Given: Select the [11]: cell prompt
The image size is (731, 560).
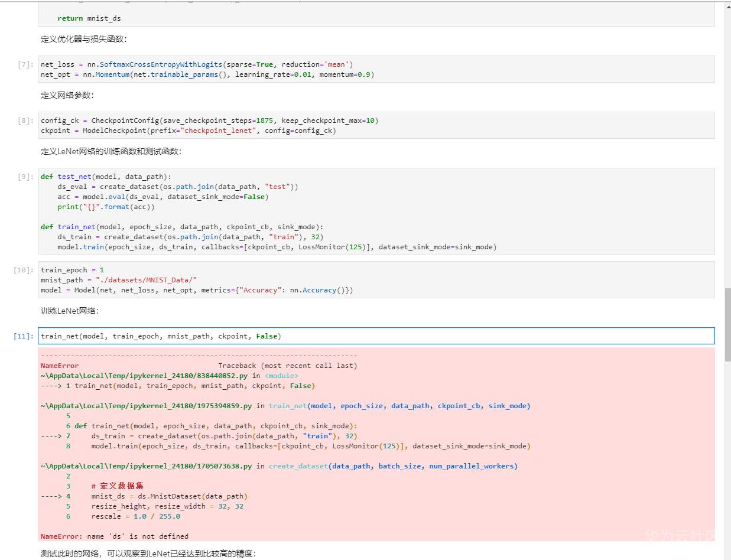Looking at the screenshot, I should click(24, 336).
